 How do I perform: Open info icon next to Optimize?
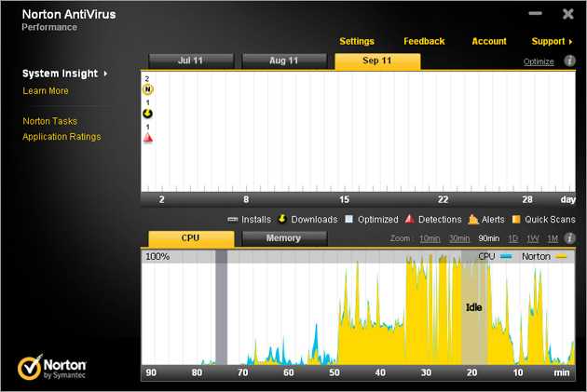click(570, 61)
